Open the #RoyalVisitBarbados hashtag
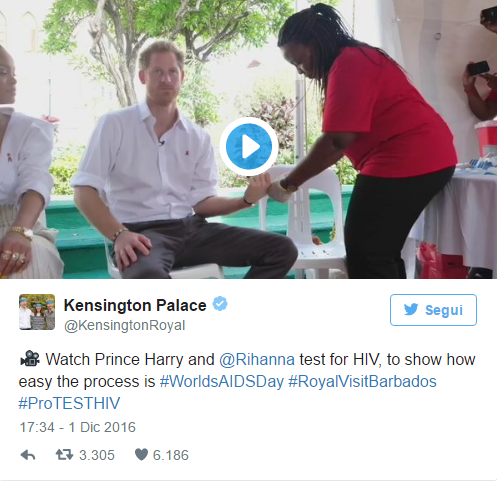The image size is (497, 486). 362,381
